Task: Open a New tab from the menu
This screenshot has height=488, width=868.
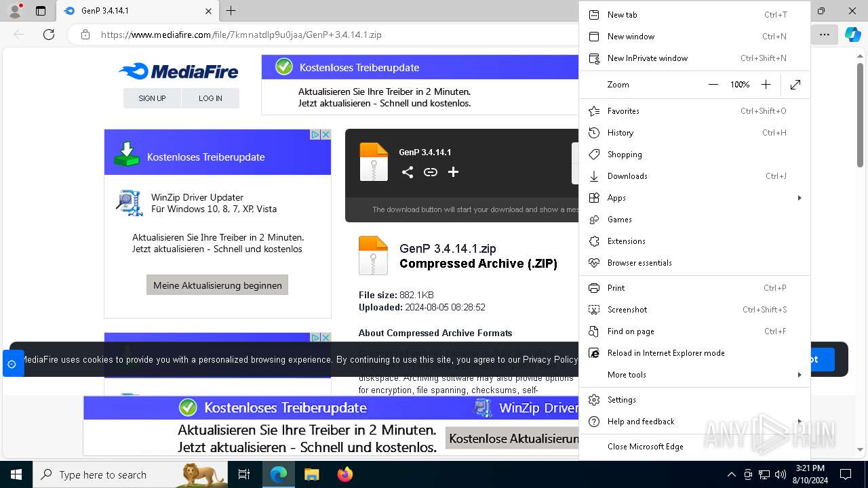Action: (x=694, y=15)
